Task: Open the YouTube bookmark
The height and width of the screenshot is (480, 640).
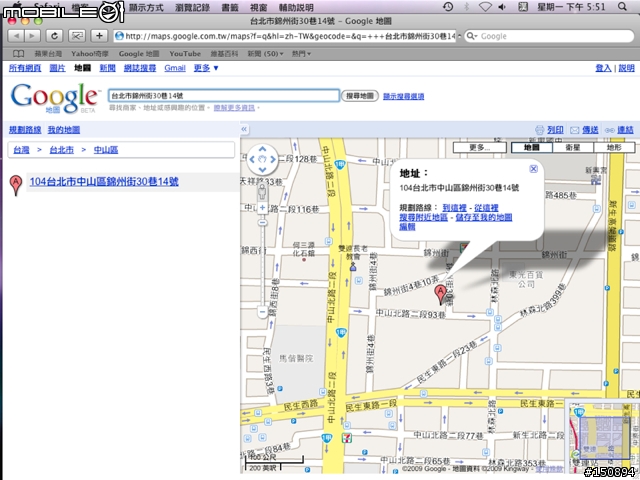Action: [185, 53]
